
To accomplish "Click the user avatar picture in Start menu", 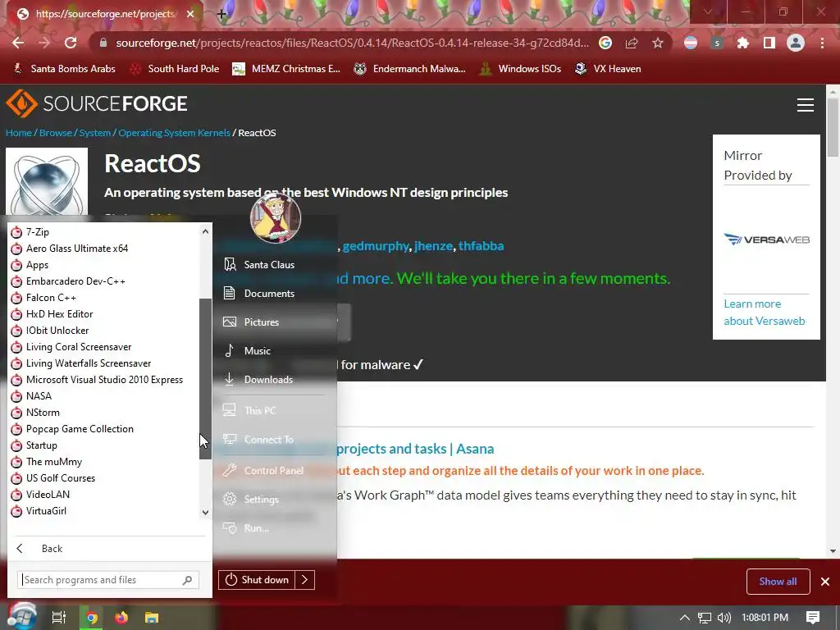I will [276, 218].
